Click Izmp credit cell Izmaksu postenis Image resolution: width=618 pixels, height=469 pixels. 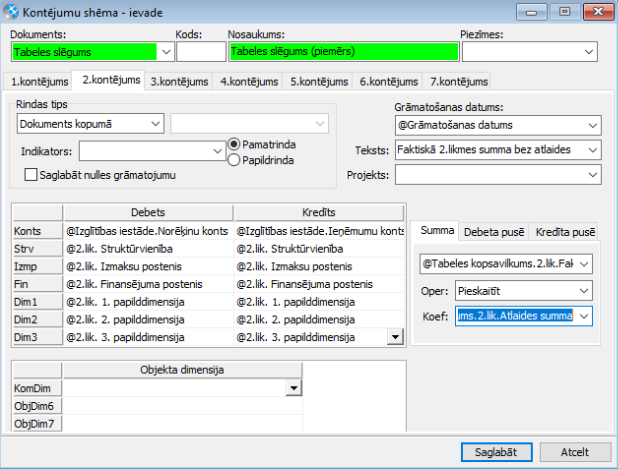[x=319, y=266]
